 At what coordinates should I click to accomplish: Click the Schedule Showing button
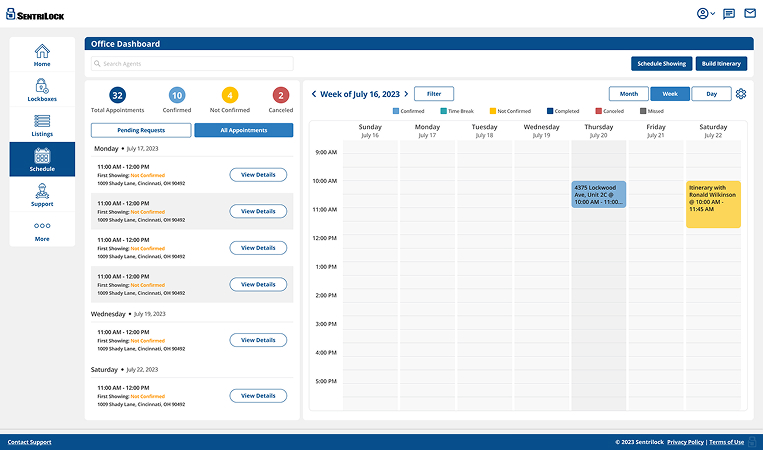661,63
